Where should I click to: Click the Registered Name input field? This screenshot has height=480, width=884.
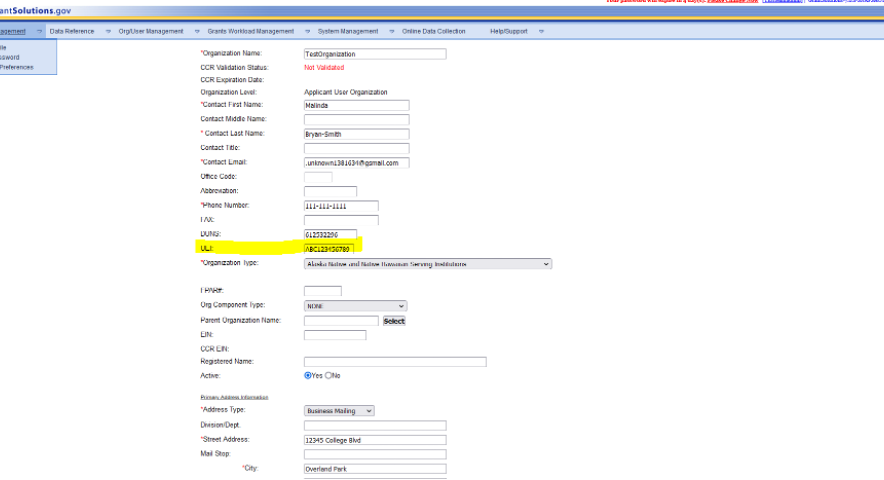pyautogui.click(x=395, y=362)
